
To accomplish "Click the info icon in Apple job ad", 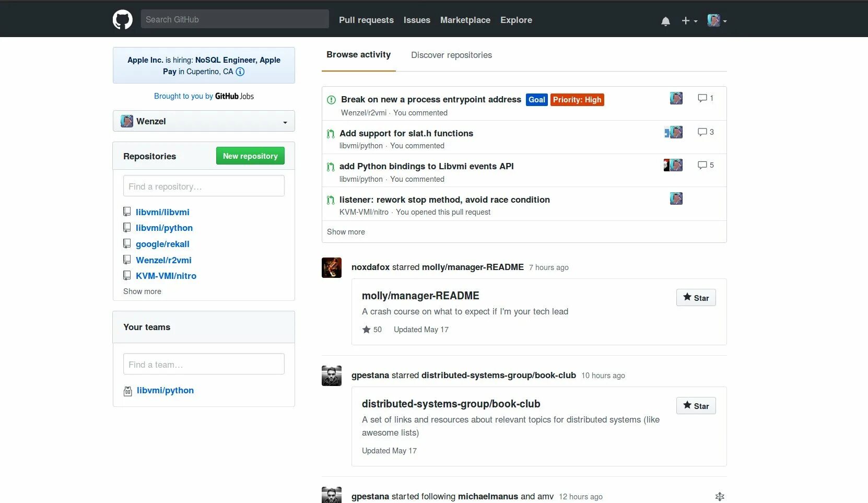I will 240,72.
